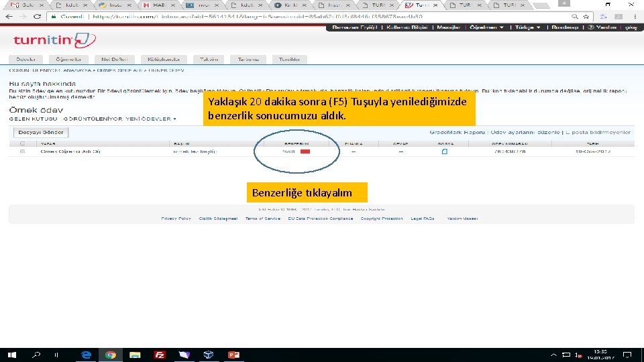Open the Terms of Service footer link
644x362 pixels.
[263, 219]
